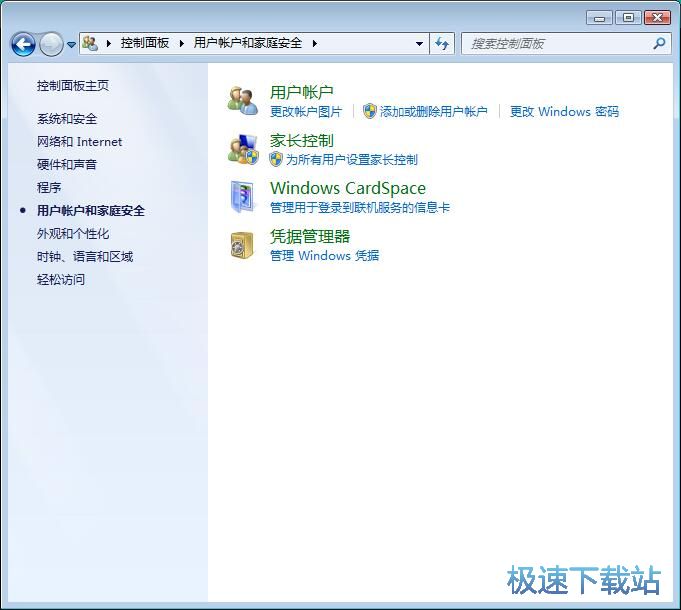Viewport: 681px width, 610px height.
Task: Expand the arrow after 控制面板 breadcrumb
Action: (x=182, y=43)
